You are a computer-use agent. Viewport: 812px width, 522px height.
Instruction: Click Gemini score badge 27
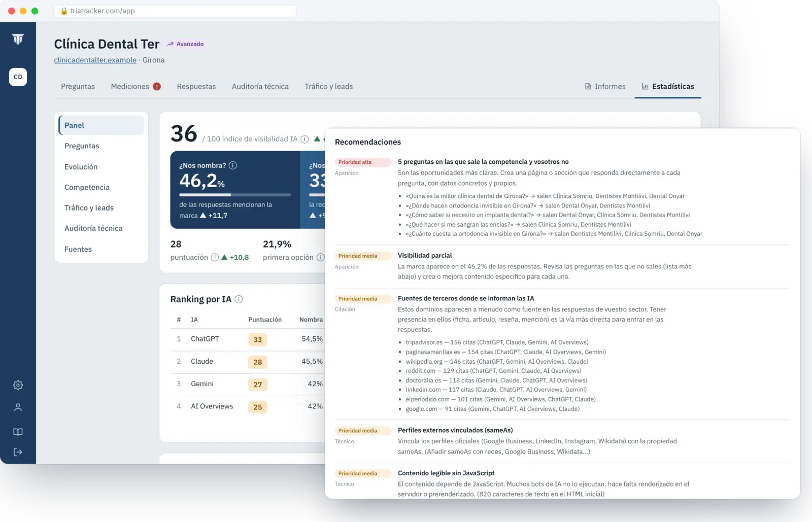click(x=258, y=385)
